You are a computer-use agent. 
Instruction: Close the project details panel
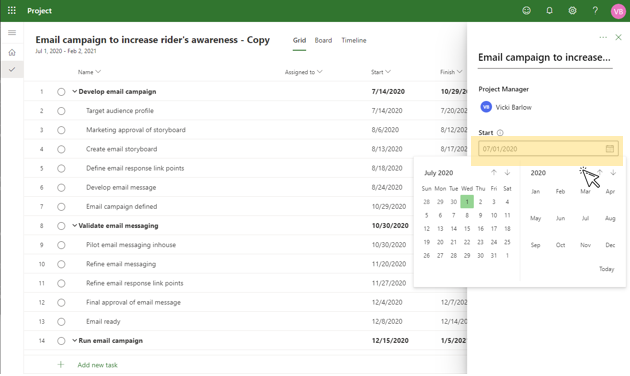[x=618, y=37]
